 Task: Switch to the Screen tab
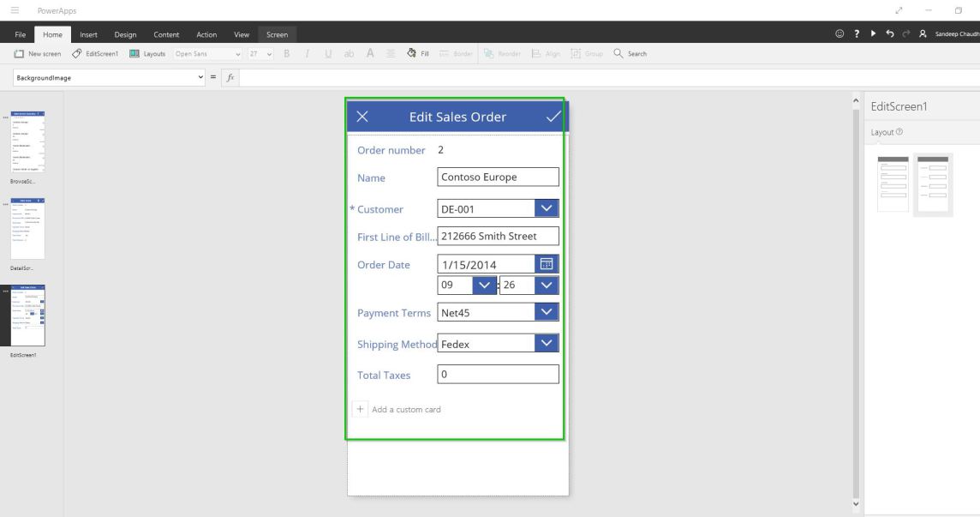point(277,34)
